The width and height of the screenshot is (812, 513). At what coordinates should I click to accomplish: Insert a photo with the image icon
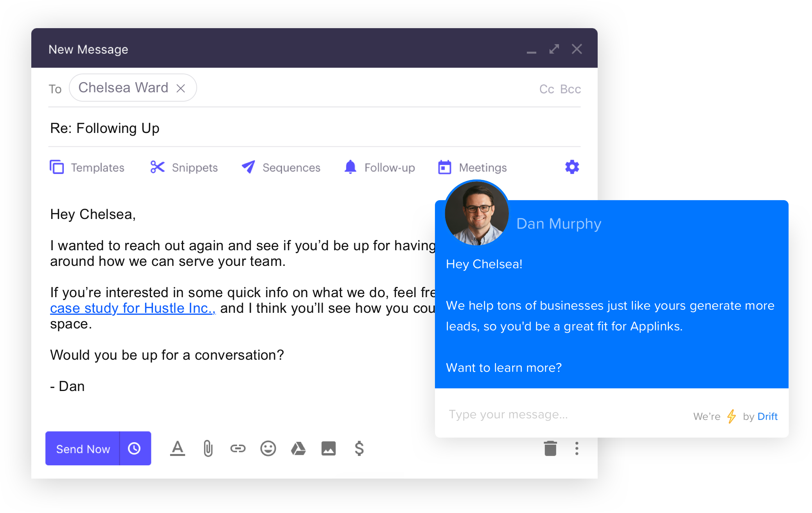[329, 448]
